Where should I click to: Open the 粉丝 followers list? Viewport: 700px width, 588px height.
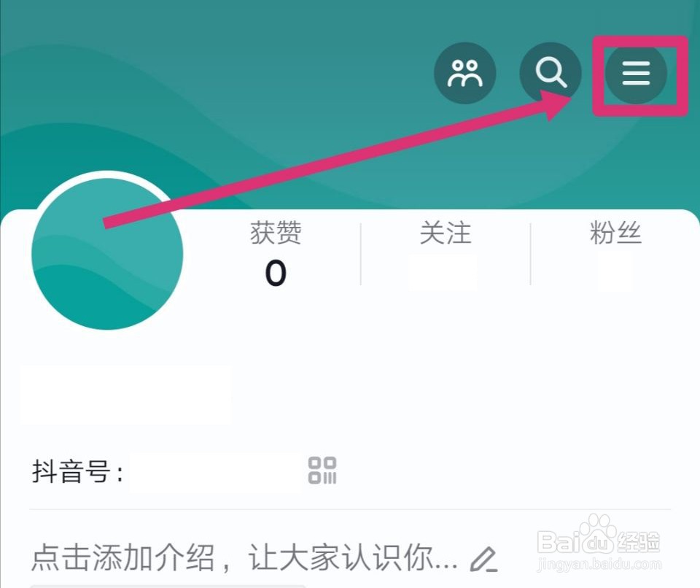tap(615, 233)
